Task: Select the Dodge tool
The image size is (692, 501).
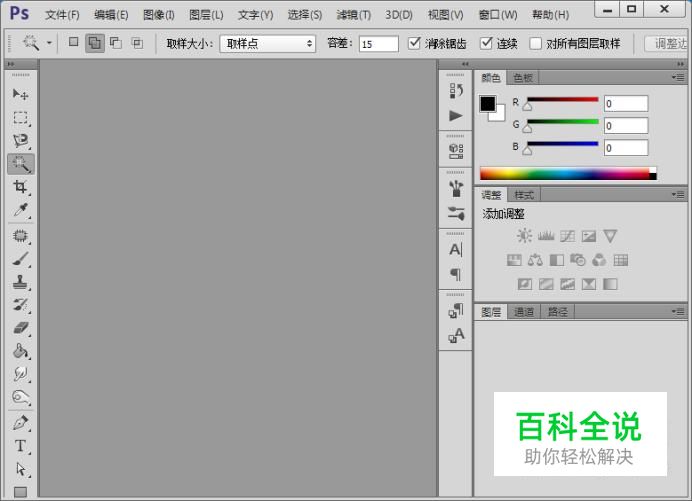Action: click(20, 397)
